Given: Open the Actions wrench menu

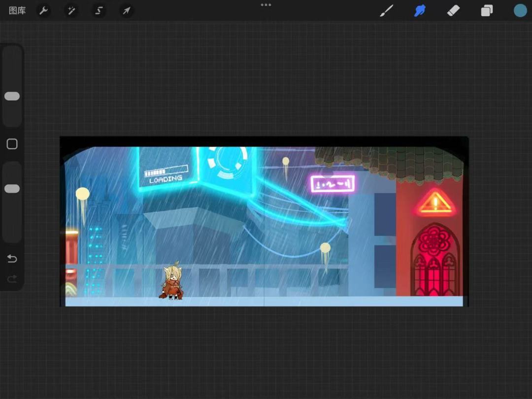Looking at the screenshot, I should pyautogui.click(x=43, y=10).
